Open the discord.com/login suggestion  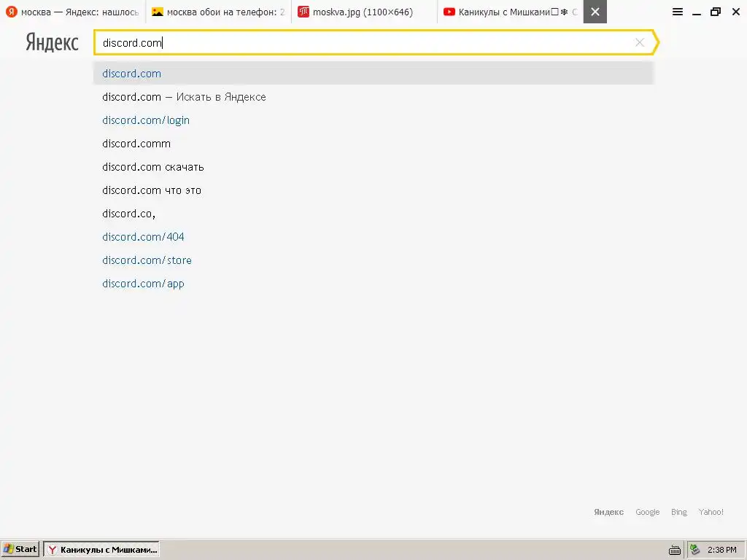coord(373,120)
